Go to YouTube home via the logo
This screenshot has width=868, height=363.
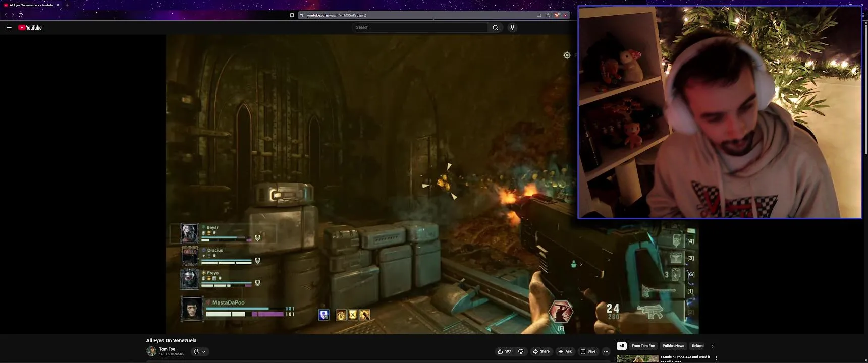pos(30,28)
